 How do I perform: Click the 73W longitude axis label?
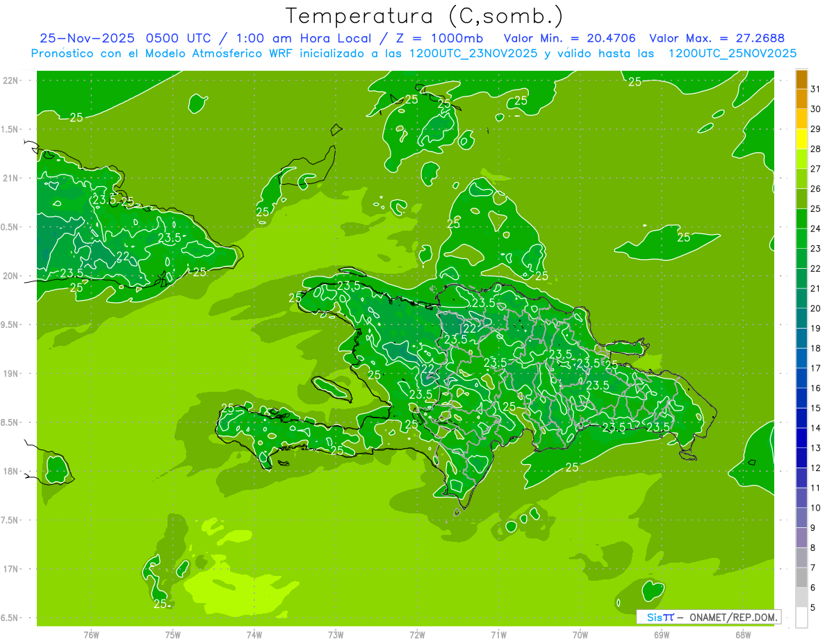tap(336, 634)
